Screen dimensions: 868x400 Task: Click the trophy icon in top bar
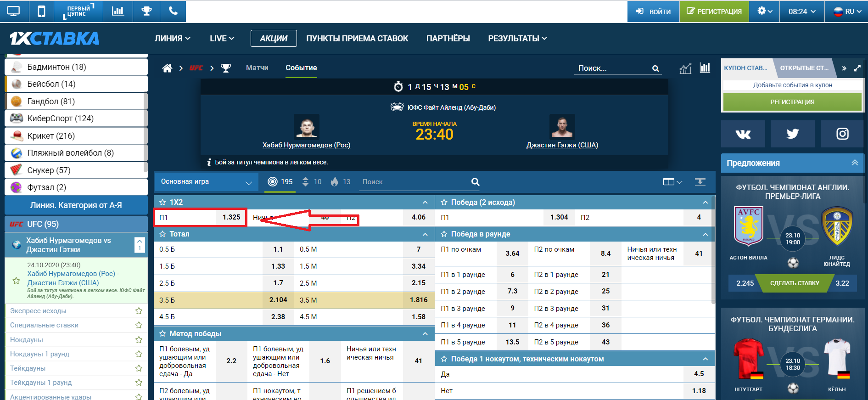pyautogui.click(x=146, y=11)
